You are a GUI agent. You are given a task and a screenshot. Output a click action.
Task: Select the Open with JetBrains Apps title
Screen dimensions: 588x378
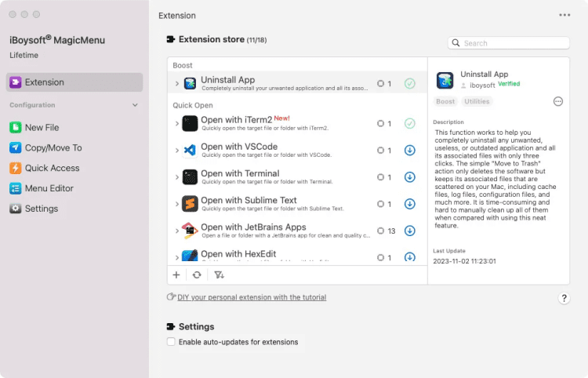click(253, 227)
